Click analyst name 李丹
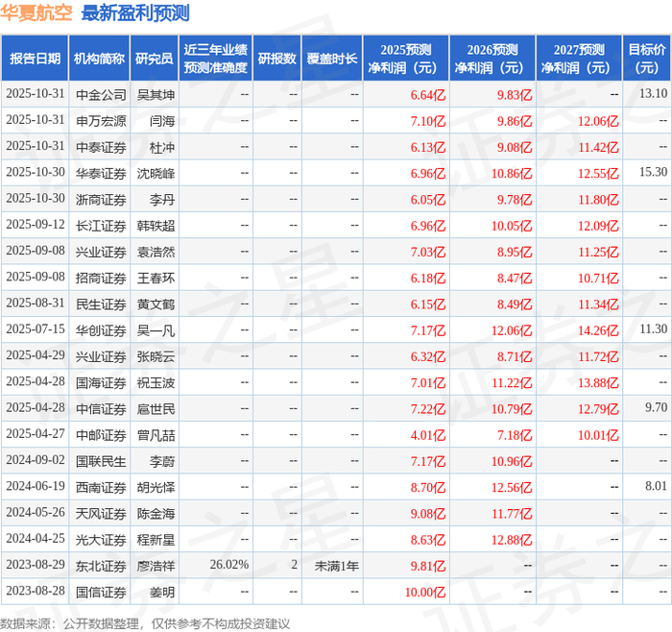 pyautogui.click(x=162, y=200)
